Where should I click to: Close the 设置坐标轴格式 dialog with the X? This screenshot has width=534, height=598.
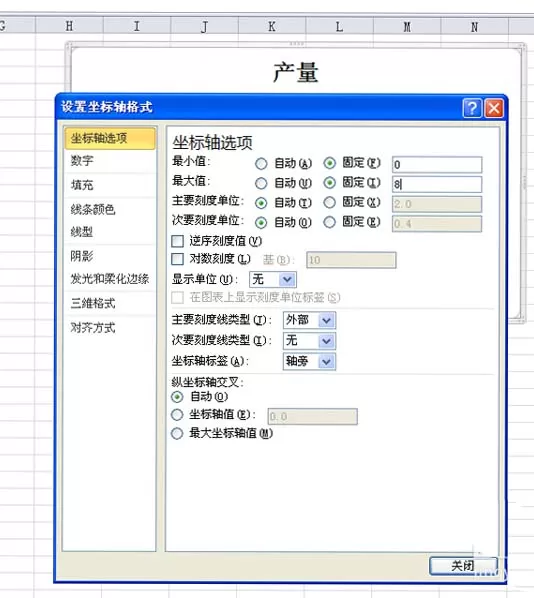pos(494,108)
